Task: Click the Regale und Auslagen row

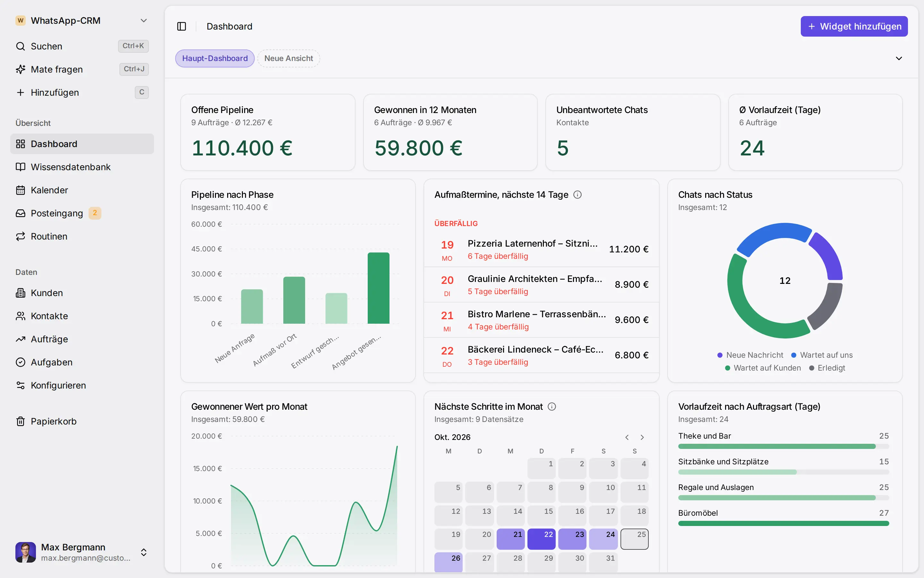Action: coord(783,492)
